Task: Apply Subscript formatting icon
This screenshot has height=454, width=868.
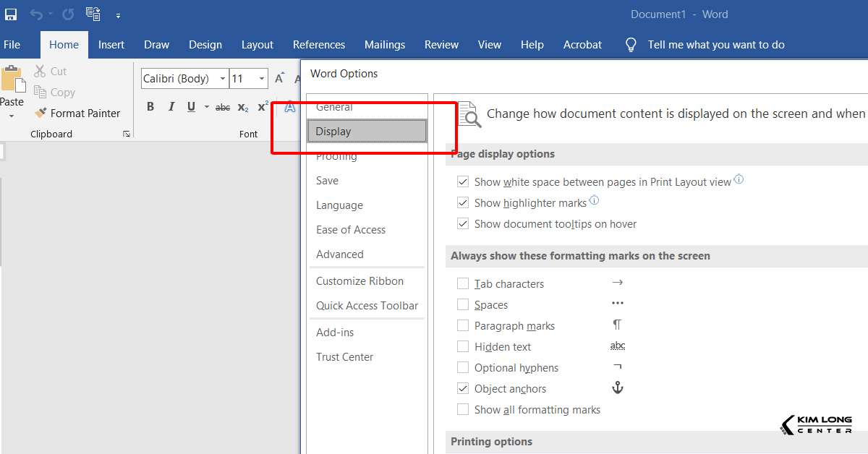Action: coord(243,107)
